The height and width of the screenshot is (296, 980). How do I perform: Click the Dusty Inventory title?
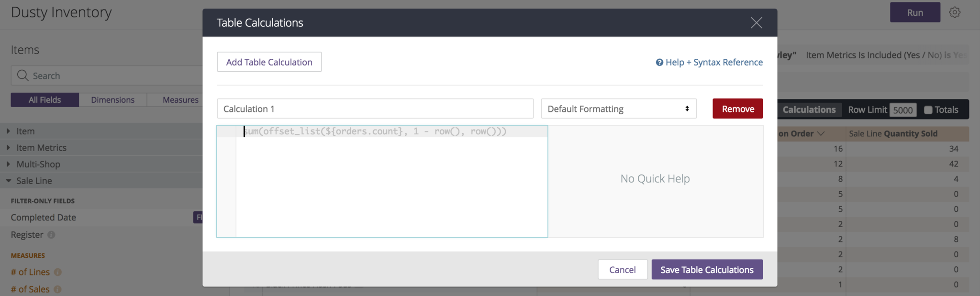pos(61,12)
